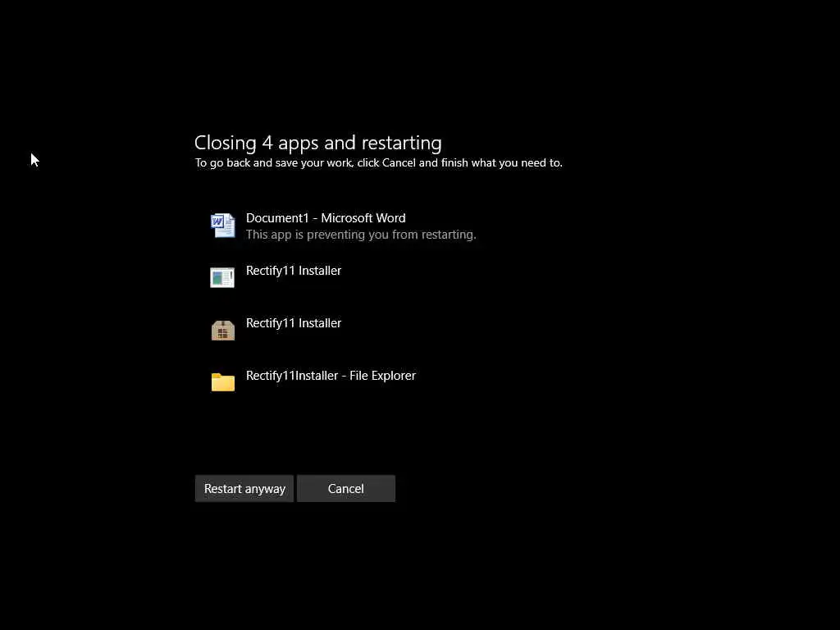The image size is (840, 630).
Task: Click the first Rectify11 Installer window icon
Action: (x=222, y=277)
